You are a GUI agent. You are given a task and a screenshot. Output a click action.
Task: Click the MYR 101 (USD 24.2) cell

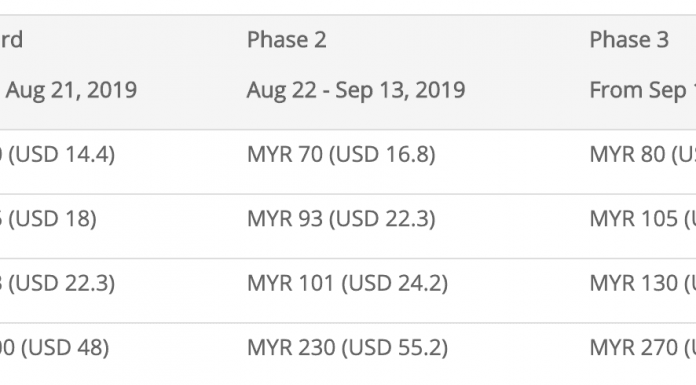[348, 283]
